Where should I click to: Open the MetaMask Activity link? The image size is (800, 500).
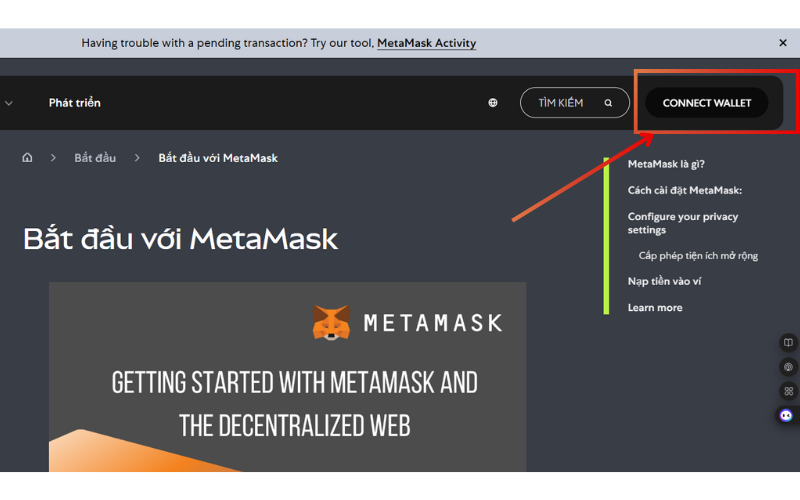tap(427, 43)
